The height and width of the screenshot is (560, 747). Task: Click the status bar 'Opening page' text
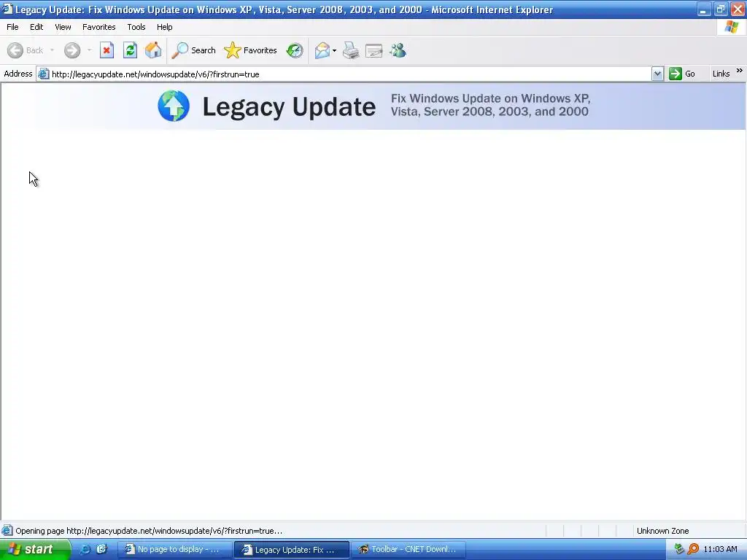149,531
